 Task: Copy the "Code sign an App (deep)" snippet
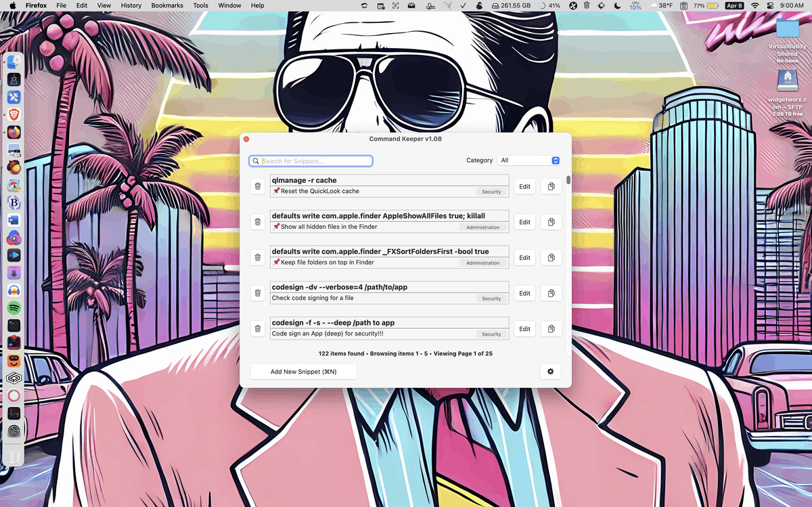[x=551, y=329]
